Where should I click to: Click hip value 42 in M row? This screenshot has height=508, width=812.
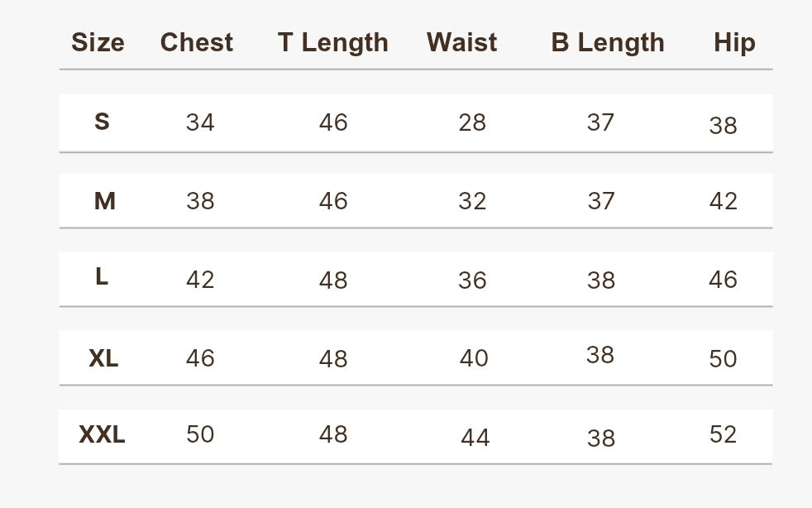(723, 201)
